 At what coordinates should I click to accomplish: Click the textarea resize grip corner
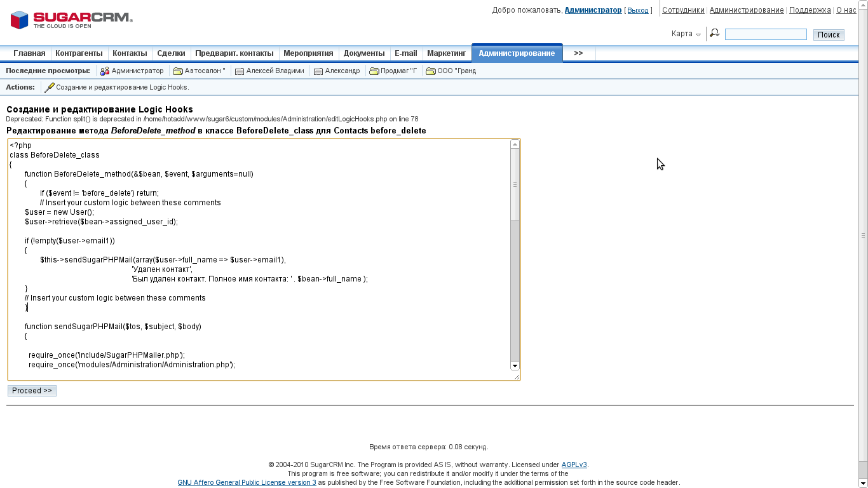point(517,377)
